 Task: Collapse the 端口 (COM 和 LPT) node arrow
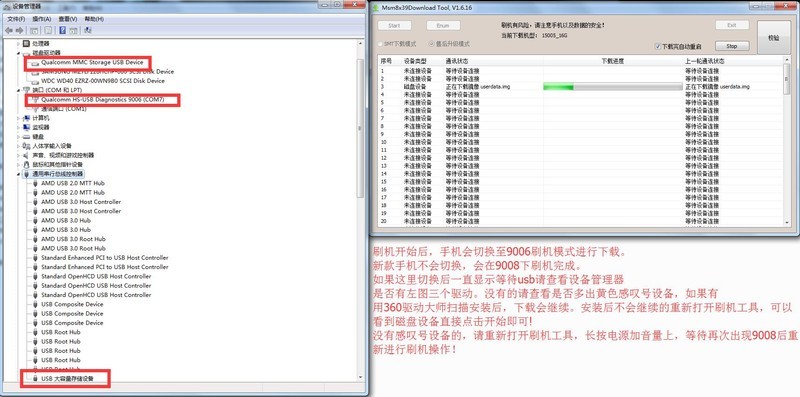click(x=19, y=90)
